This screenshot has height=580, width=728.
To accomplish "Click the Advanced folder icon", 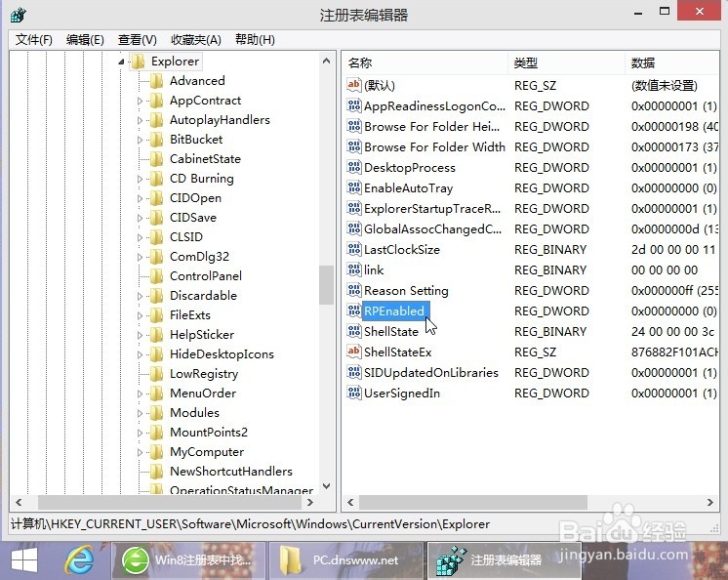I will click(x=157, y=81).
